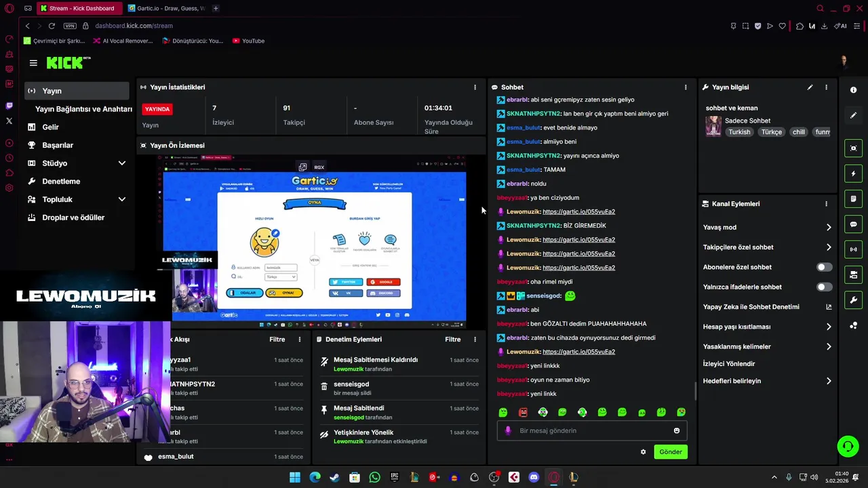This screenshot has width=868, height=488.
Task: Open the Filtre dropdown in activity feed
Action: [x=277, y=340]
